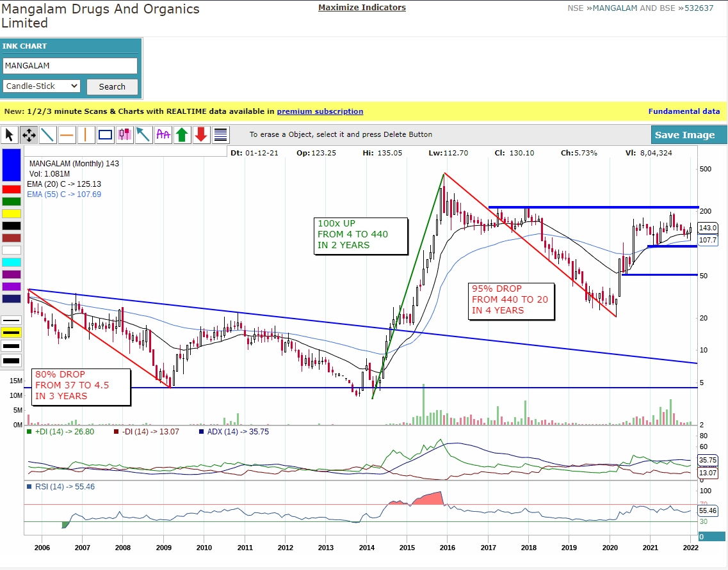This screenshot has height=570, width=728.
Task: Pick the white color swatch
Action: pyautogui.click(x=12, y=250)
